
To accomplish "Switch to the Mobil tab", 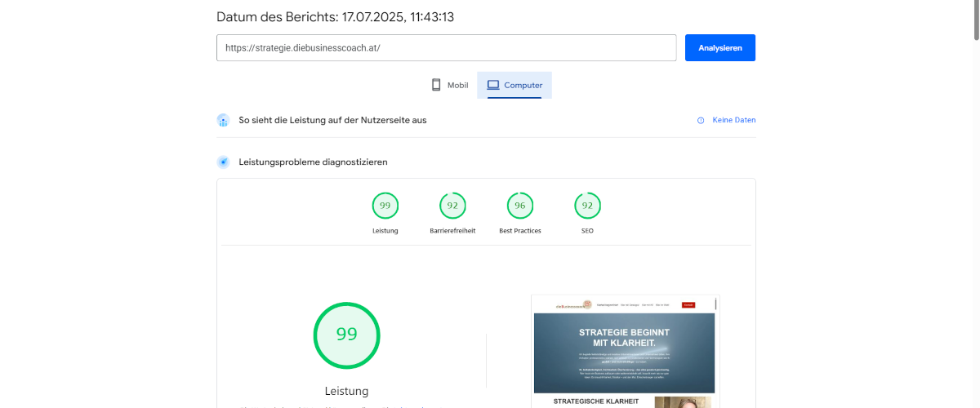I will [449, 85].
